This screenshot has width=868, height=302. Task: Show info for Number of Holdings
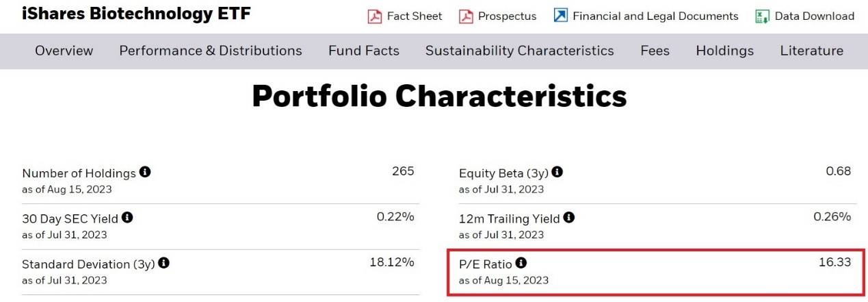pyautogui.click(x=145, y=172)
